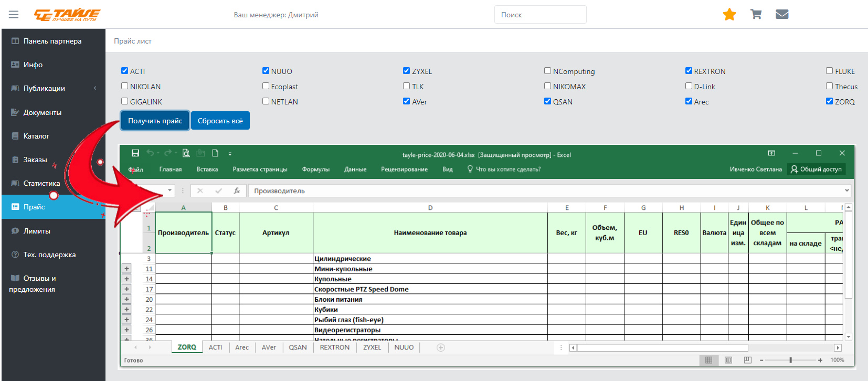The image size is (868, 381).
Task: Click the Получить прайс button
Action: point(155,121)
